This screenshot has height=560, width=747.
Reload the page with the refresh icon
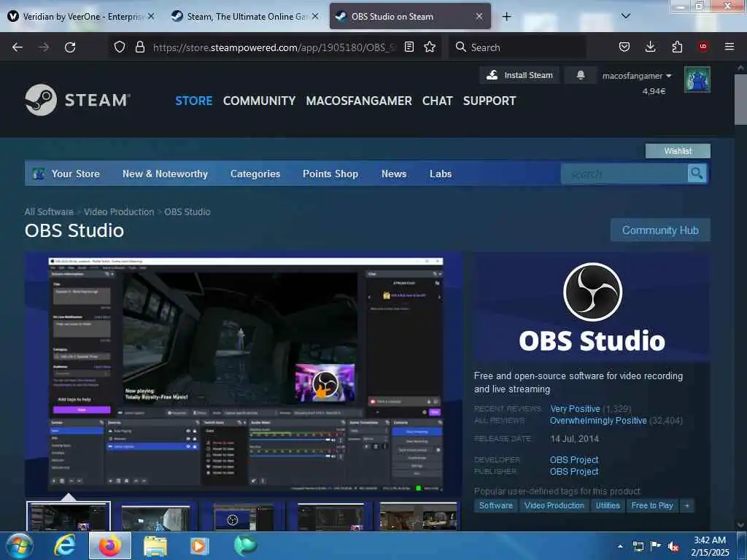point(70,47)
